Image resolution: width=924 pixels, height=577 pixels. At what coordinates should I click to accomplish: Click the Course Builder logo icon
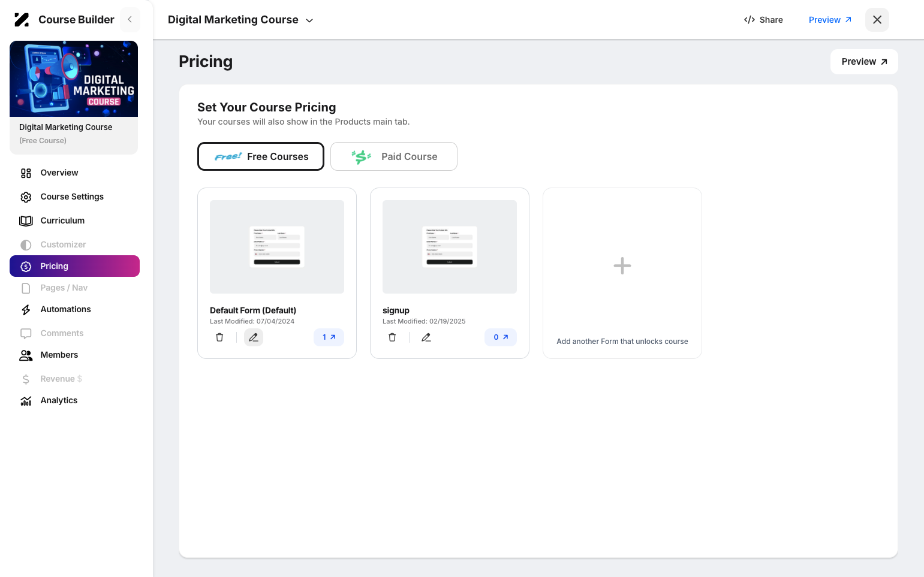click(x=22, y=20)
